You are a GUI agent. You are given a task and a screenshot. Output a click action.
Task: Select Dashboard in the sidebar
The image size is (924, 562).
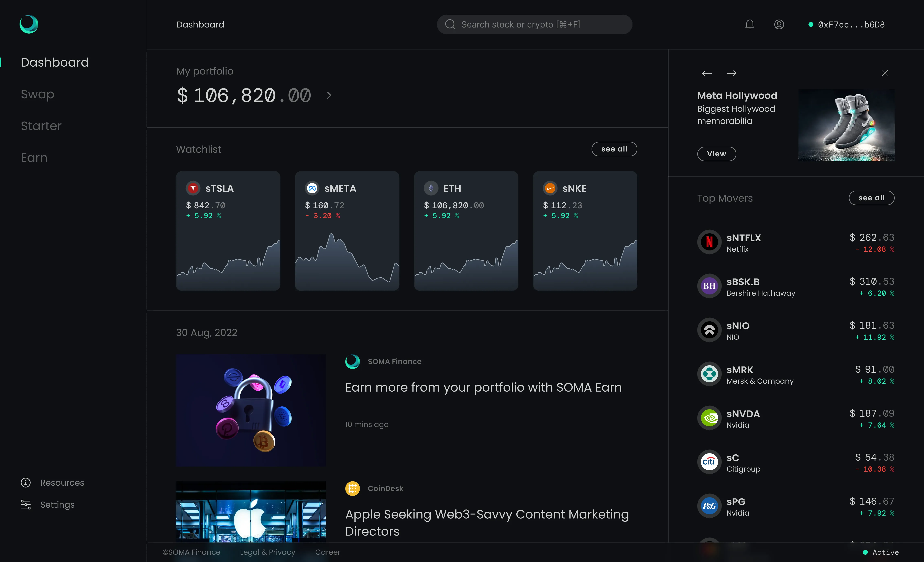(55, 62)
